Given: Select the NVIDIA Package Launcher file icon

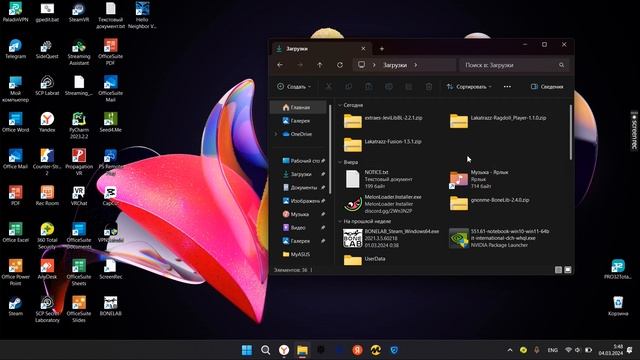Looking at the screenshot, I should click(x=459, y=238).
